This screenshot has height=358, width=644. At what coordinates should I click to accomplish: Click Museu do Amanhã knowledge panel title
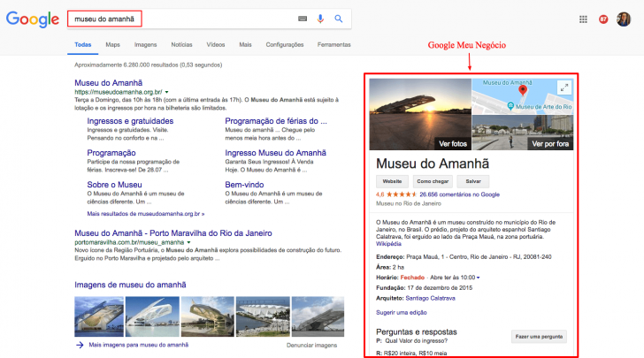433,164
